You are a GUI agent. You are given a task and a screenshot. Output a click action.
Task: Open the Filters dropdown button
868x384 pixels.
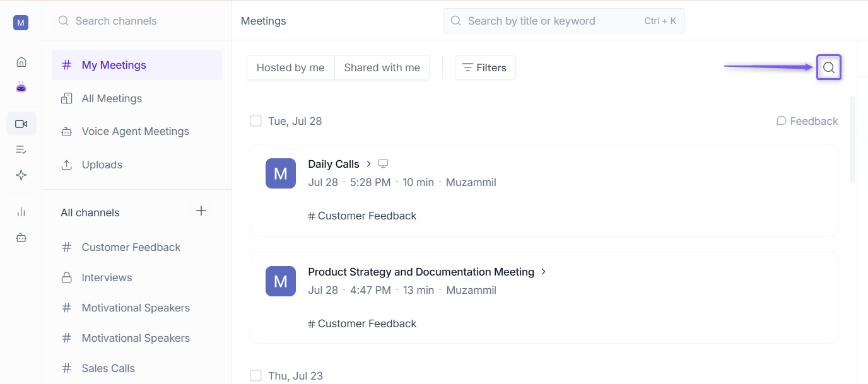[x=485, y=67]
